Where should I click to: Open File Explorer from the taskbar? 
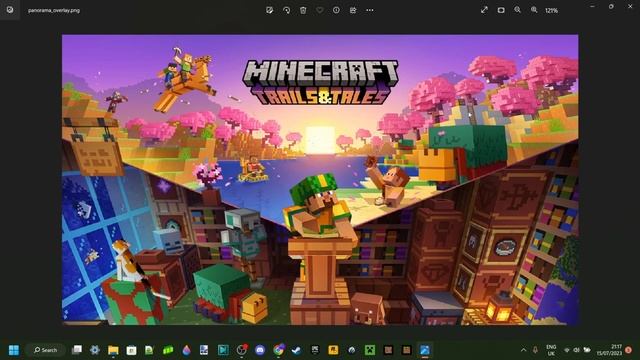pos(113,350)
